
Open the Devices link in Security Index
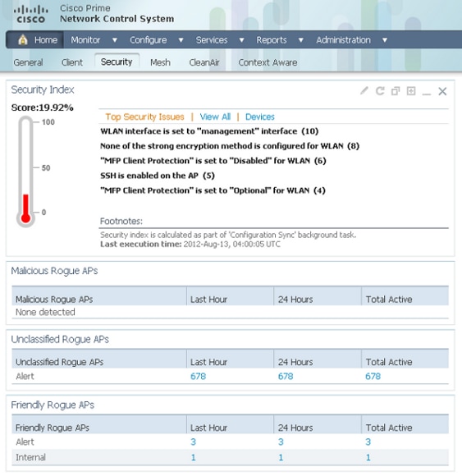point(260,117)
